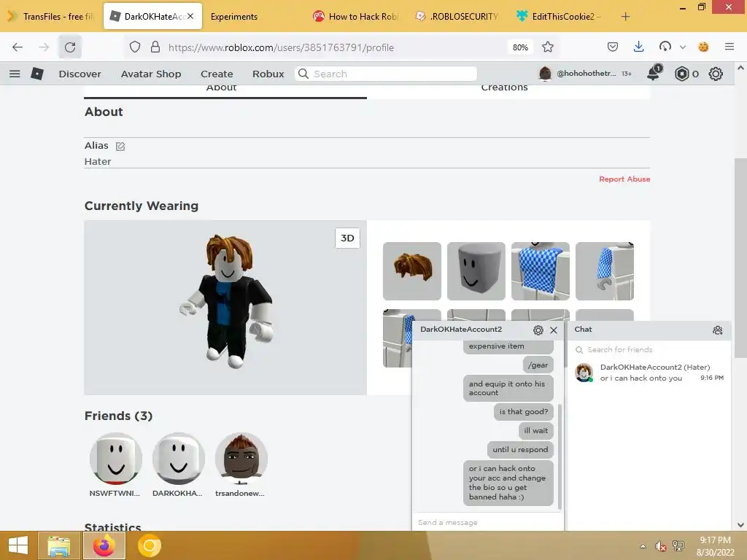This screenshot has height=560, width=747.
Task: Click the Firefox taskbar icon
Action: (x=104, y=545)
